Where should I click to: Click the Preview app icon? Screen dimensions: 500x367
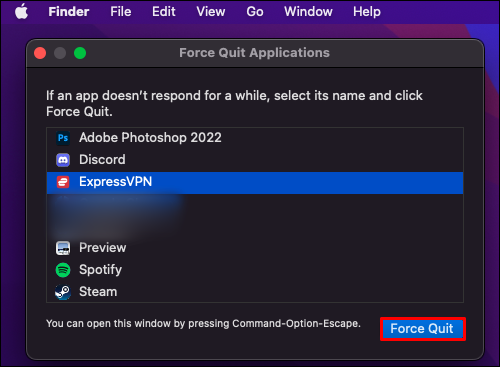coord(63,248)
